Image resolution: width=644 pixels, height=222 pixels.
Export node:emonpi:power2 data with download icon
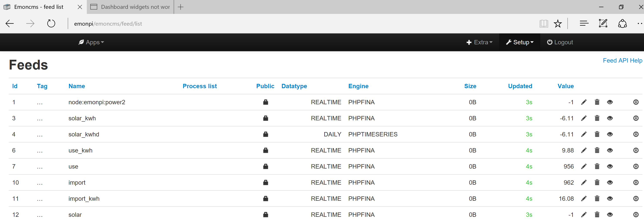tap(636, 102)
